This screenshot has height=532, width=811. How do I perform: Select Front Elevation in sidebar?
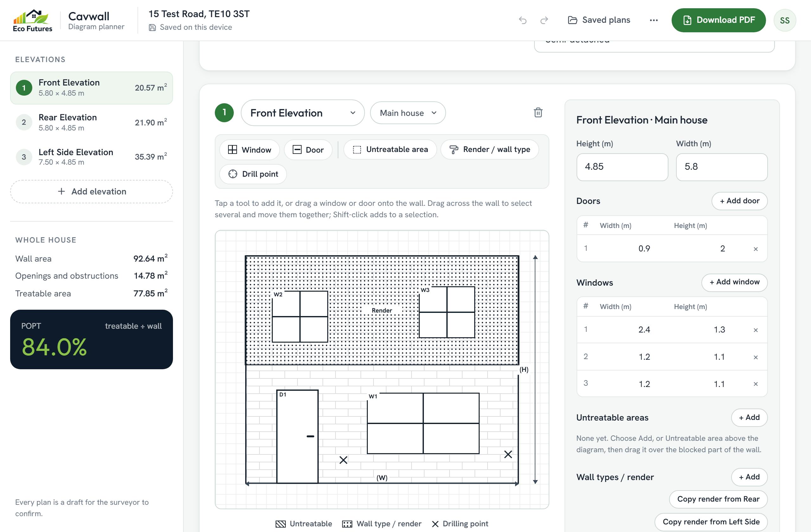pyautogui.click(x=91, y=87)
